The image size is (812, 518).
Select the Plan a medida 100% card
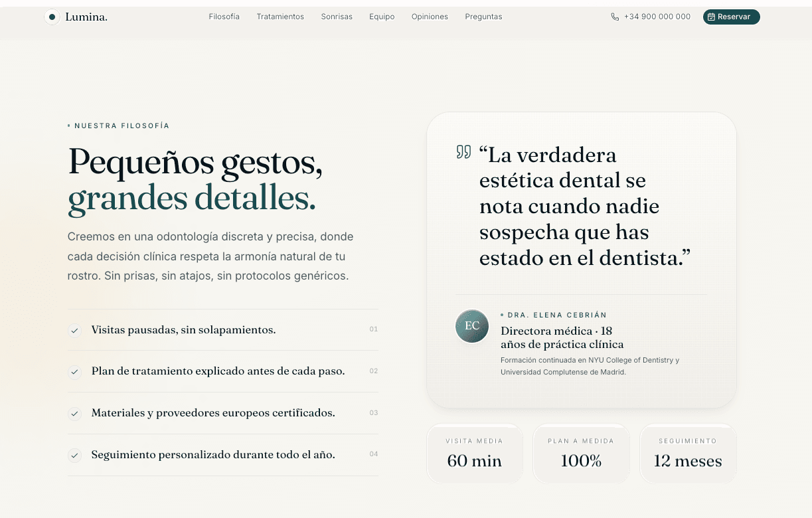click(x=581, y=454)
